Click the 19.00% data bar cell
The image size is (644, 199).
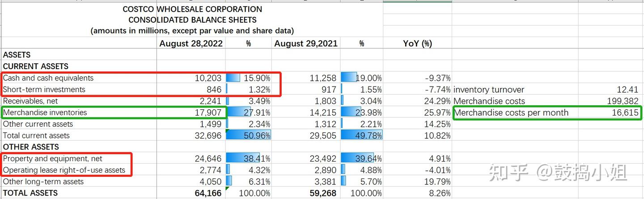(361, 78)
